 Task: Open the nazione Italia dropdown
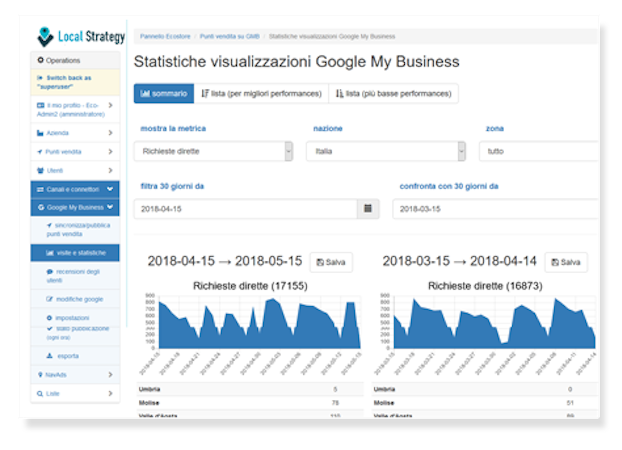(386, 151)
